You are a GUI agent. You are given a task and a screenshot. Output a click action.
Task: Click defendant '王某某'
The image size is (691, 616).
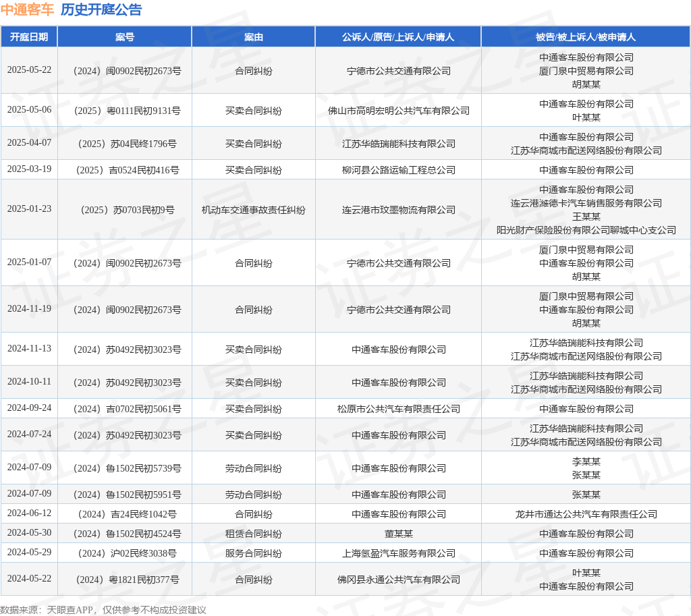pyautogui.click(x=586, y=217)
